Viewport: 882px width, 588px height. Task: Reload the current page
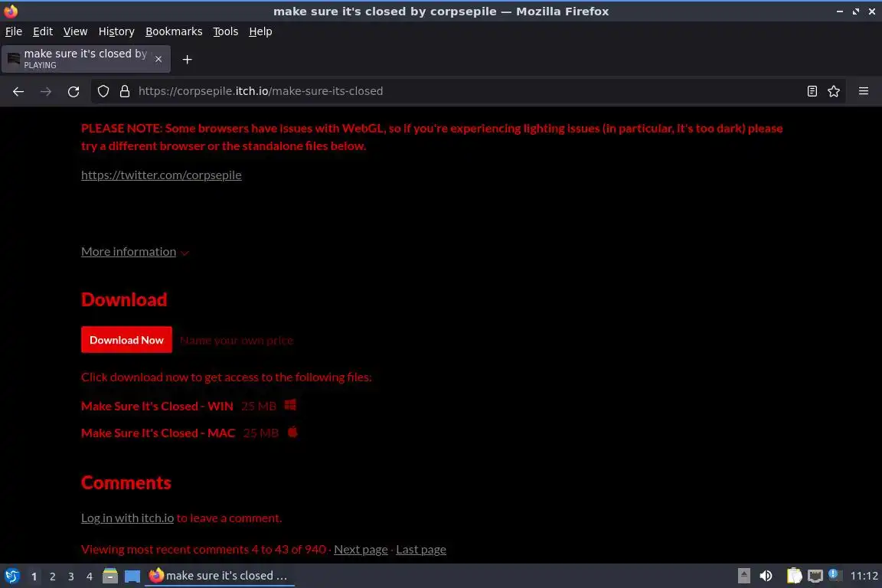coord(73,91)
